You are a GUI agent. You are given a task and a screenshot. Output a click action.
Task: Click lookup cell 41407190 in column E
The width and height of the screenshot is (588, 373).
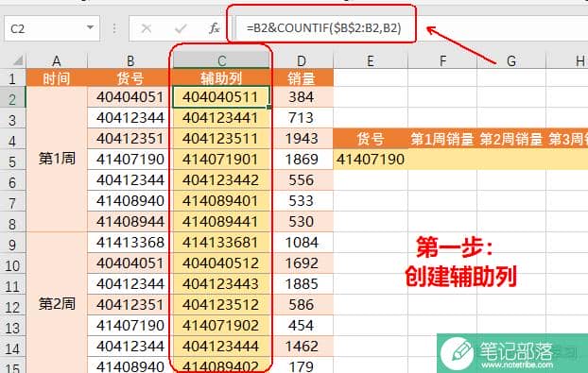pyautogui.click(x=371, y=160)
